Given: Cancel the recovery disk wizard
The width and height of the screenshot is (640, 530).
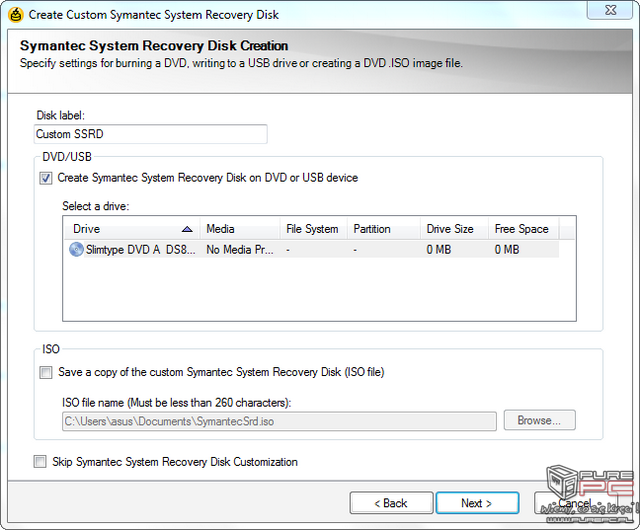Looking at the screenshot, I should coord(575,503).
